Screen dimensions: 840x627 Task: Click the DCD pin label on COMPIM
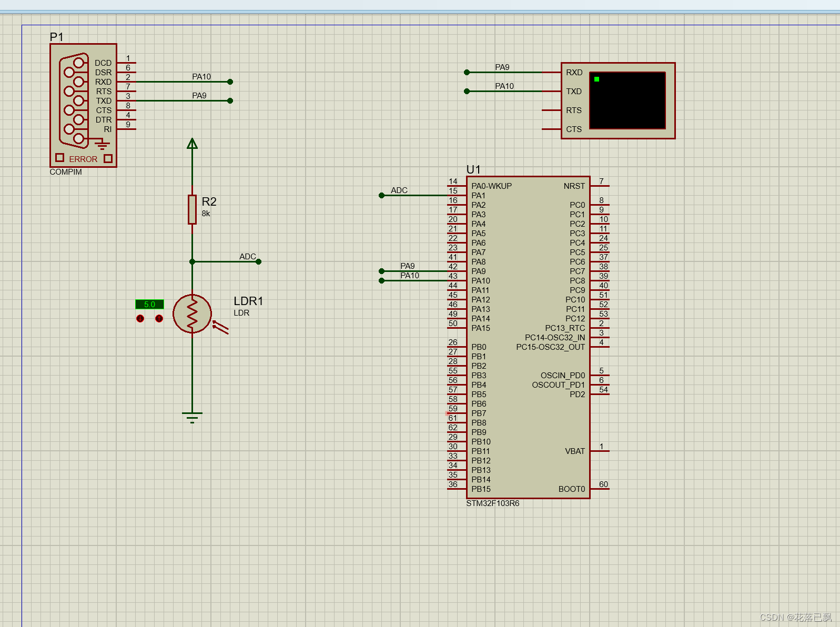[x=103, y=63]
